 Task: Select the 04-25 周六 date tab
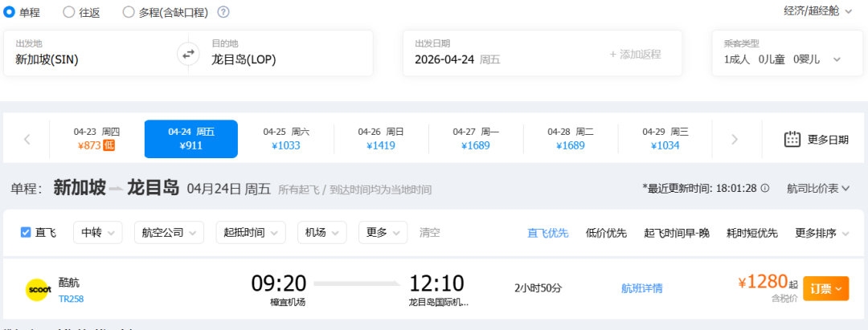[x=286, y=139]
